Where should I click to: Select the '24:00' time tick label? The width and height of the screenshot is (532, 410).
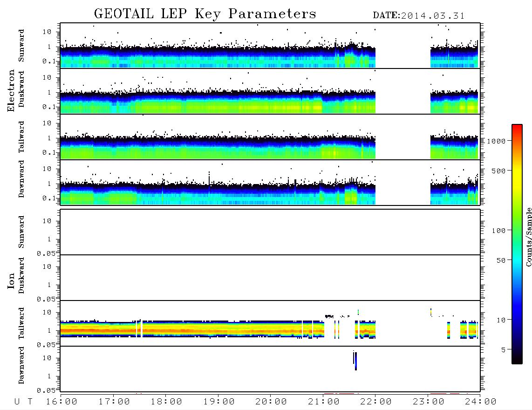(481, 402)
